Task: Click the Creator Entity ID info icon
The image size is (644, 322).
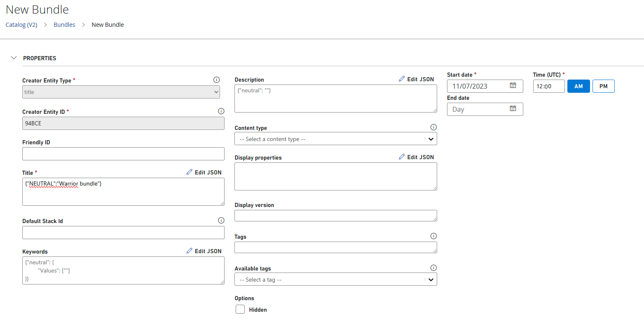Action: [221, 111]
